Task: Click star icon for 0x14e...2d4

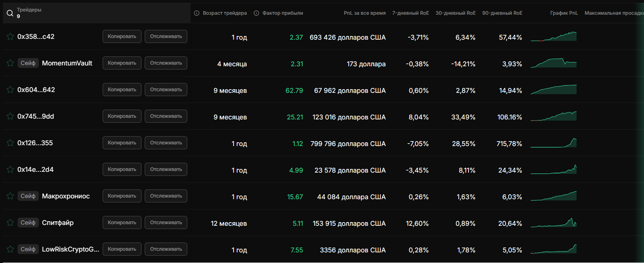Action: [x=10, y=169]
